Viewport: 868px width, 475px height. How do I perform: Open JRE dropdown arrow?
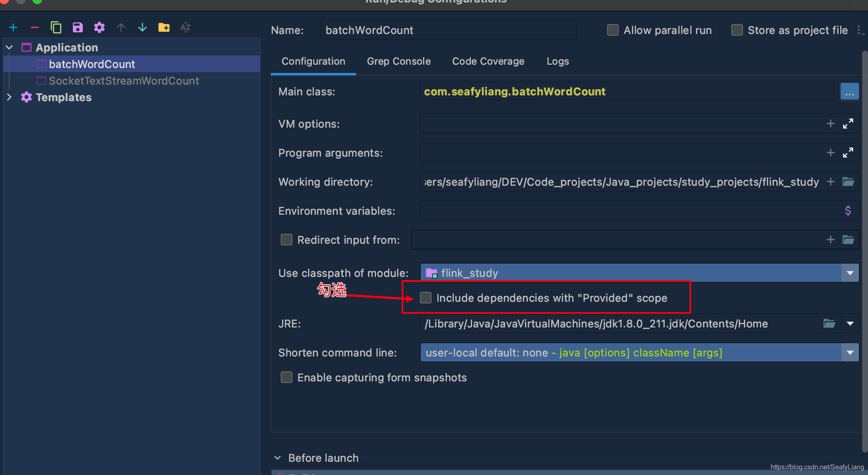850,323
